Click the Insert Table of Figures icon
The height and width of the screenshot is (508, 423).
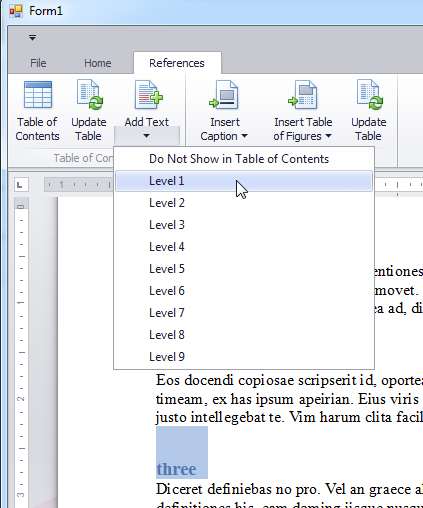tap(303, 95)
